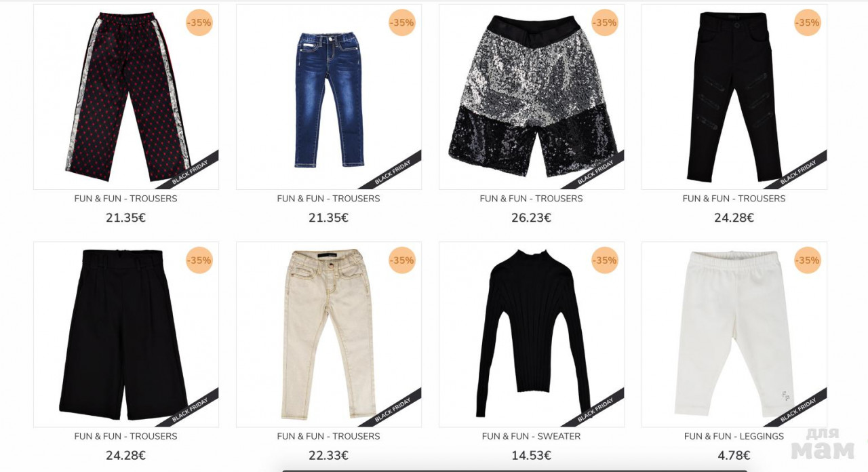The image size is (868, 472).
Task: Click -35% badge on the blue jeans
Action: pyautogui.click(x=402, y=22)
